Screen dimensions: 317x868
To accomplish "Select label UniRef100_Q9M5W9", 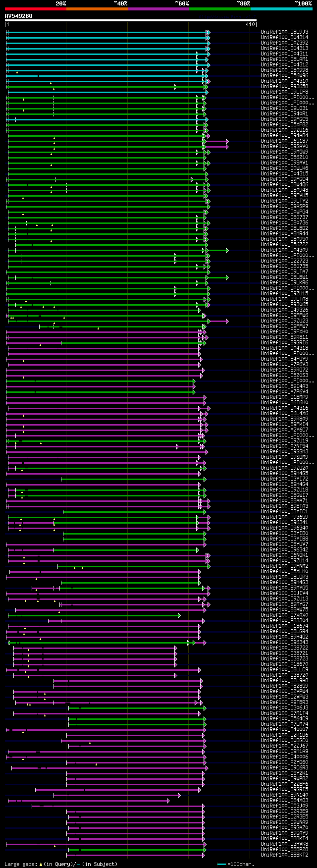I will (x=284, y=152).
